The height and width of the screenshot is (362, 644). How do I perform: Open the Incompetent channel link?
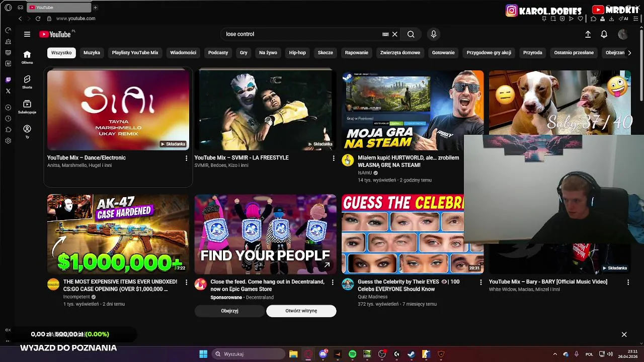76,297
